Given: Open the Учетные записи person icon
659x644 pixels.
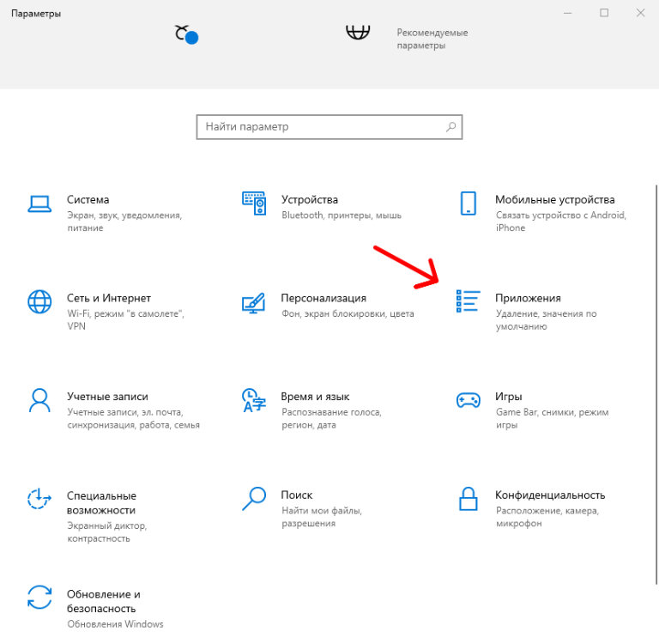Looking at the screenshot, I should coord(39,400).
